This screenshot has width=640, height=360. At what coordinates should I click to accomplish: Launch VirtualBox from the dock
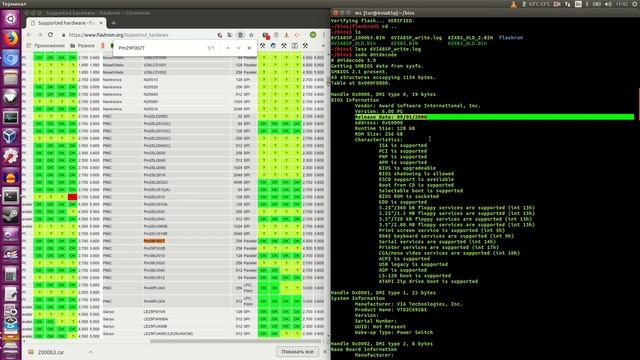tap(10, 137)
